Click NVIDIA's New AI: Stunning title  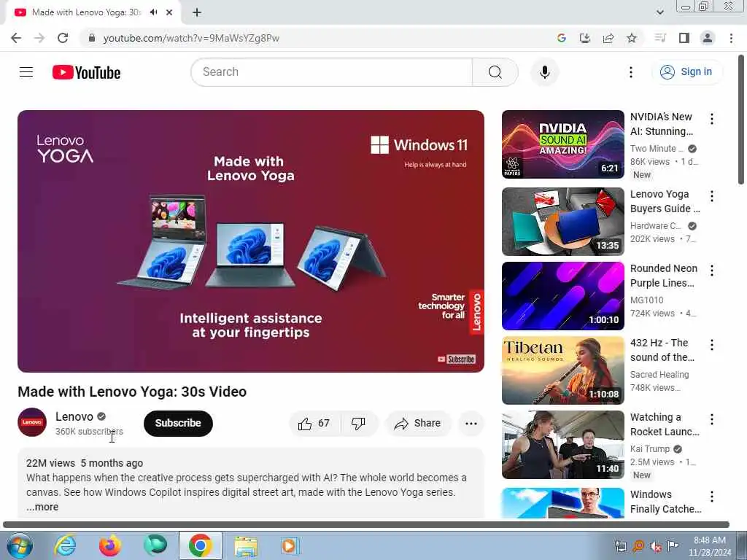click(x=662, y=124)
